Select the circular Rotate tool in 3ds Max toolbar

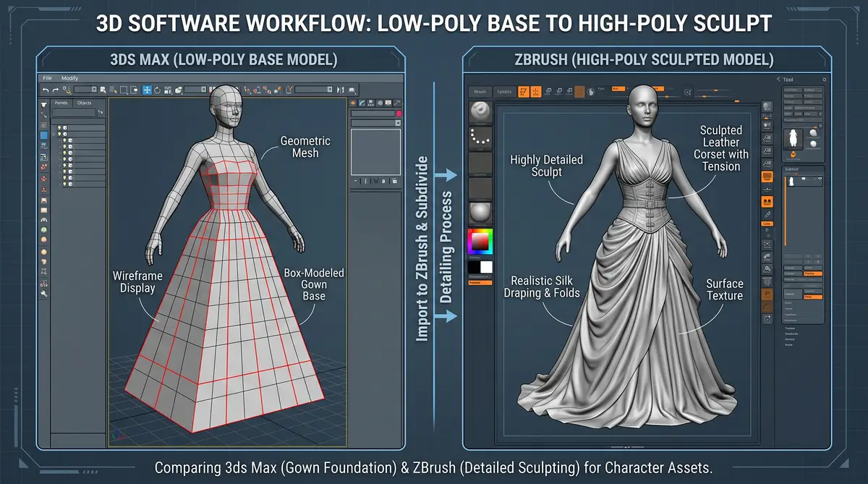coord(157,90)
